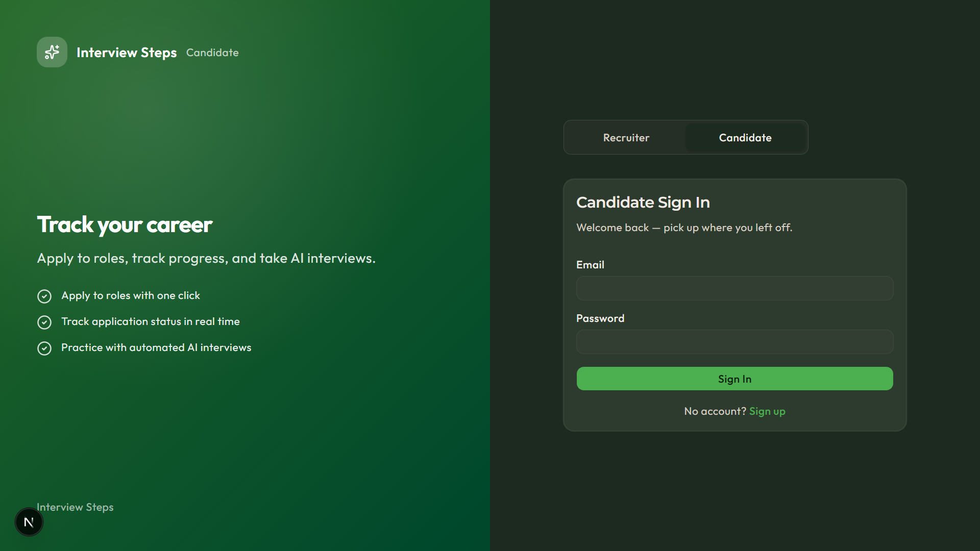Switch to the Recruiter tab
This screenshot has height=551, width=980.
tap(626, 137)
